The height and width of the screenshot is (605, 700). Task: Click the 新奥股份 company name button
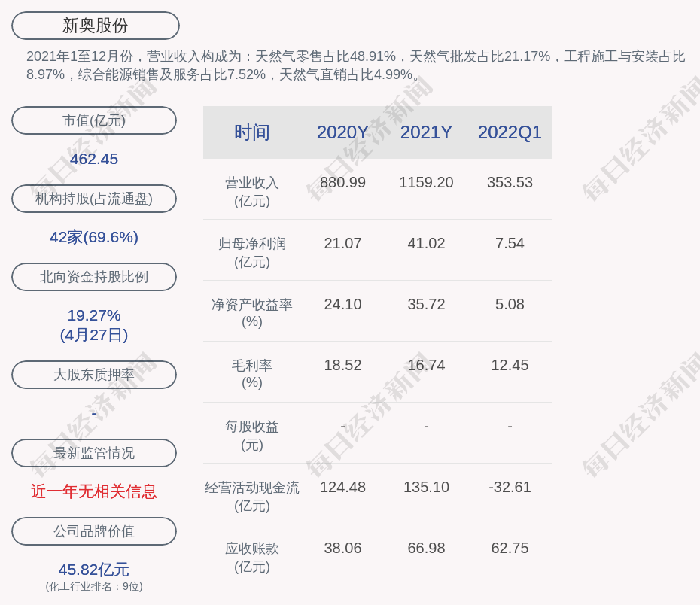[x=96, y=26]
